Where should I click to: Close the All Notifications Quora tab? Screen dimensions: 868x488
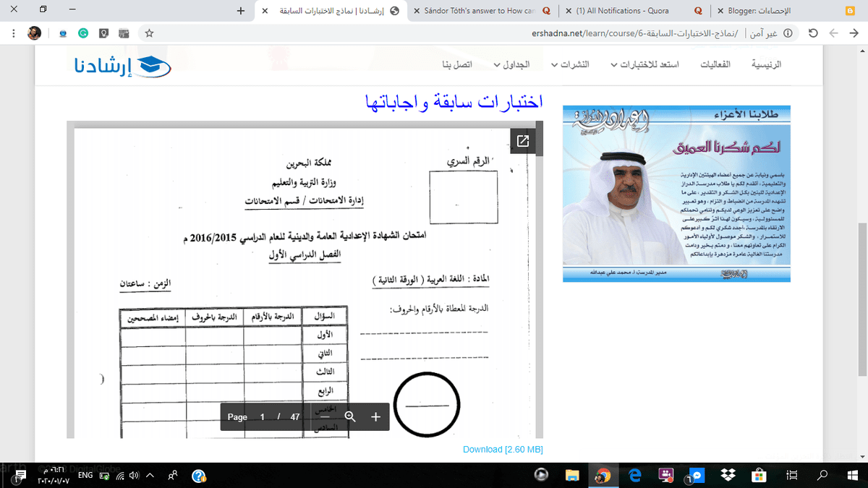tap(569, 11)
